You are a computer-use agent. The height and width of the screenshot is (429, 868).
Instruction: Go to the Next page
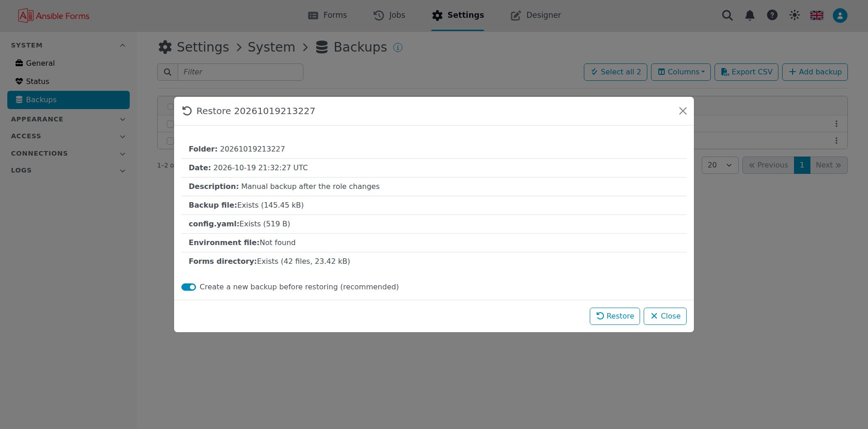coord(829,165)
